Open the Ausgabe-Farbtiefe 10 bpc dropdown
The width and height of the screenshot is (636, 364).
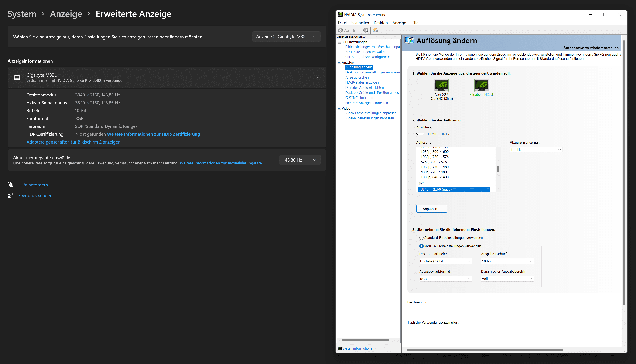coord(507,261)
